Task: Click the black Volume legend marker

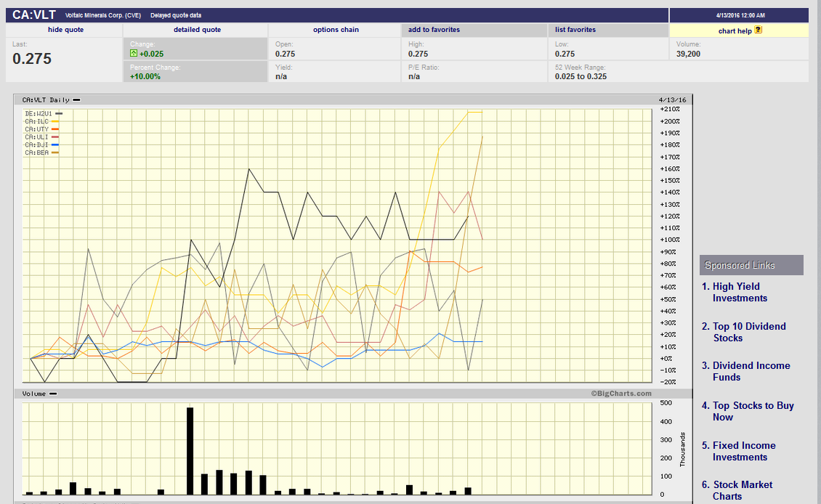Action: (53, 394)
